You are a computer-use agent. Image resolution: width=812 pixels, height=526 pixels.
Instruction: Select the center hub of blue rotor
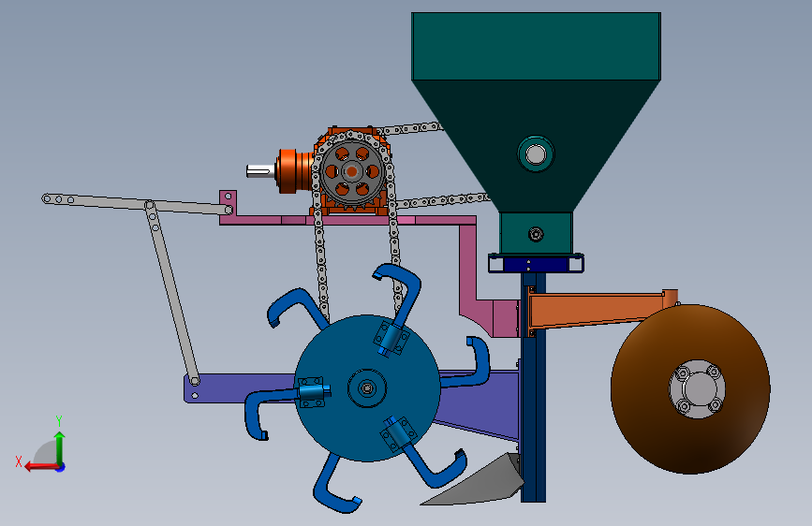coord(367,388)
